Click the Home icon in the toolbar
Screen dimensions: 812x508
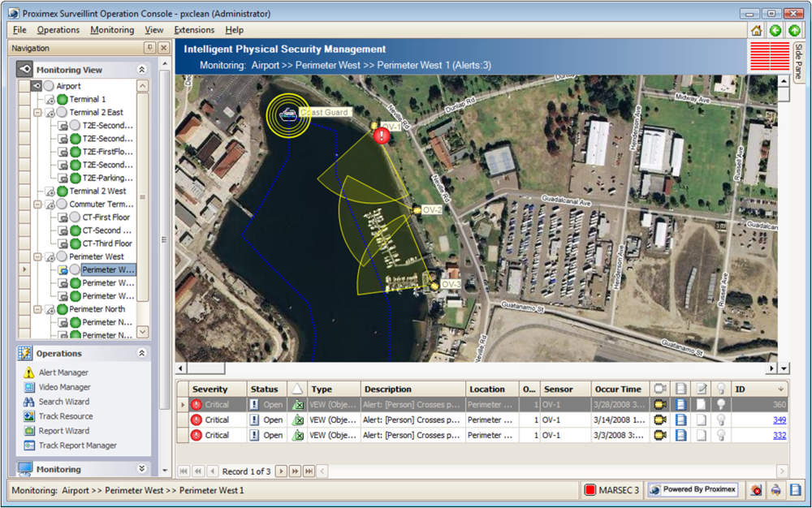tap(756, 30)
